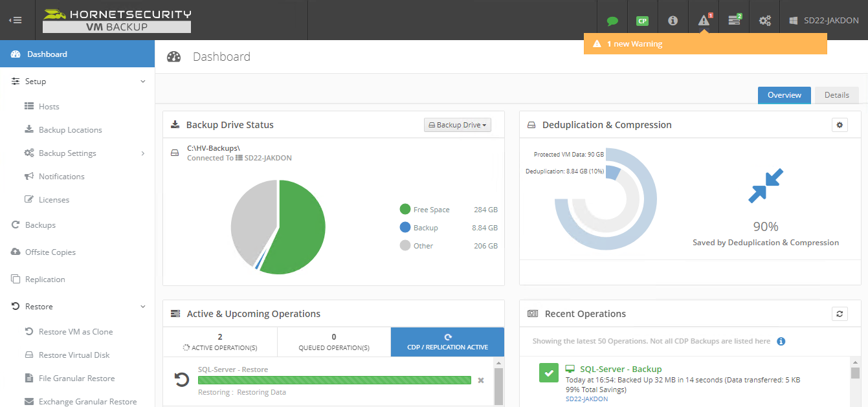Cancel the SQL-Server restore operation
Screen dimensions: 868x407
point(481,380)
